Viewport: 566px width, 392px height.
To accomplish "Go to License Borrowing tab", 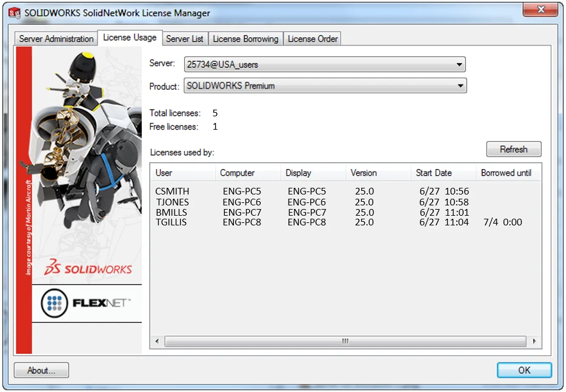I will (x=245, y=39).
